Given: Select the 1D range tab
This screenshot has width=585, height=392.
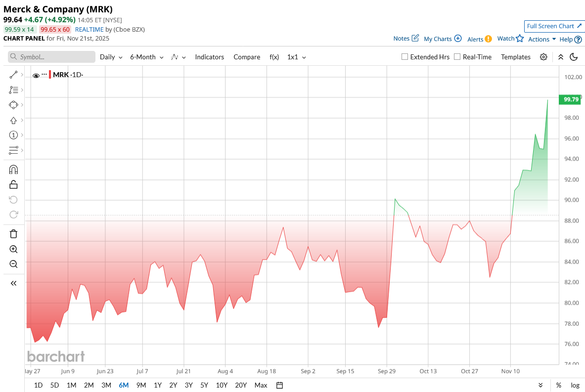Looking at the screenshot, I should [38, 385].
